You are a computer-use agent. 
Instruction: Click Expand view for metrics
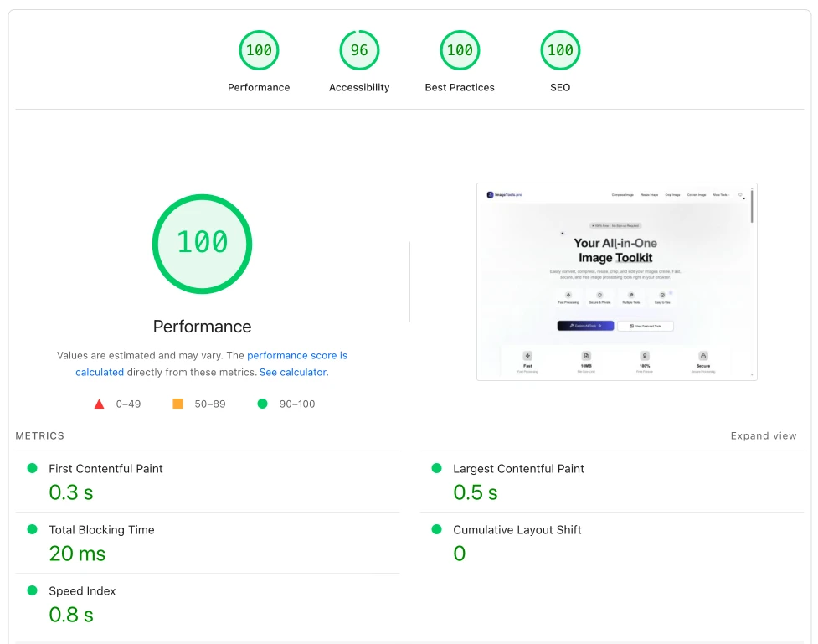pyautogui.click(x=764, y=435)
